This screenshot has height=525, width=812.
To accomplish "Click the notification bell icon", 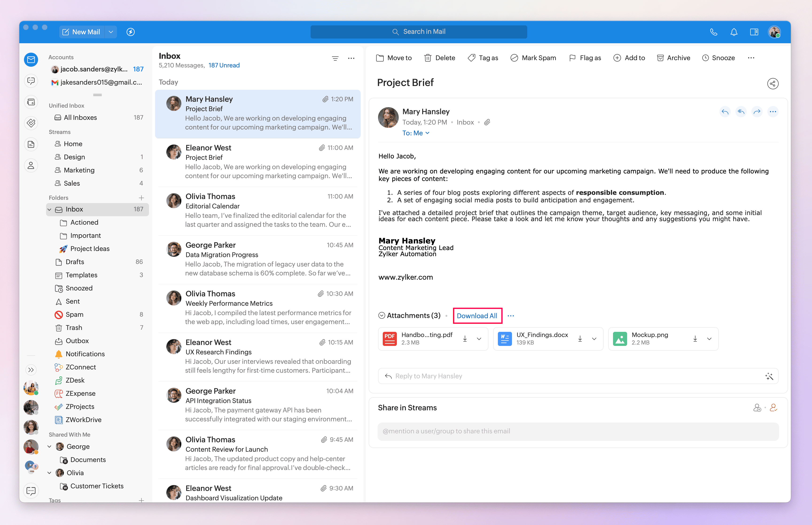I will pos(734,32).
